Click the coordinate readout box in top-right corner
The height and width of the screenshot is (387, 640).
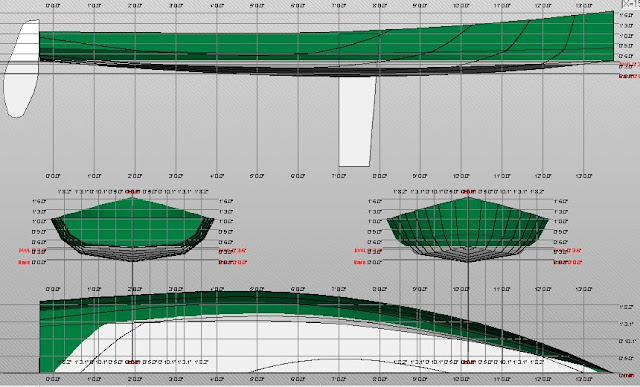[x=630, y=4]
